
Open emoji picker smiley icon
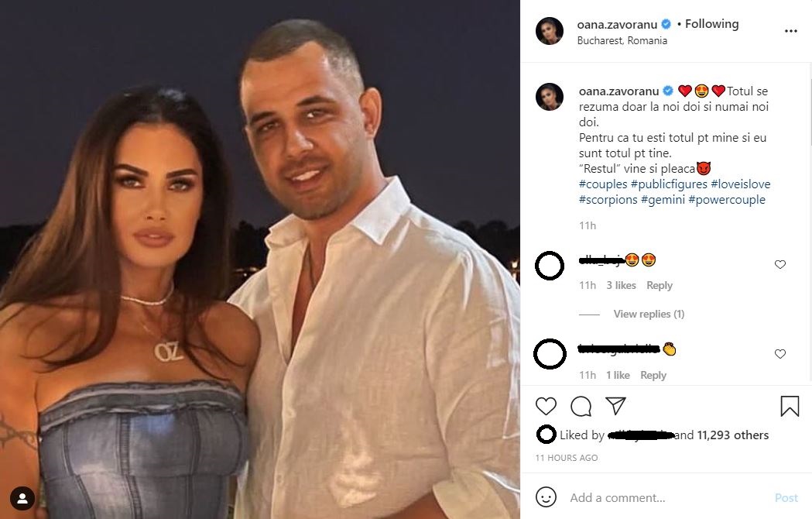coord(546,497)
